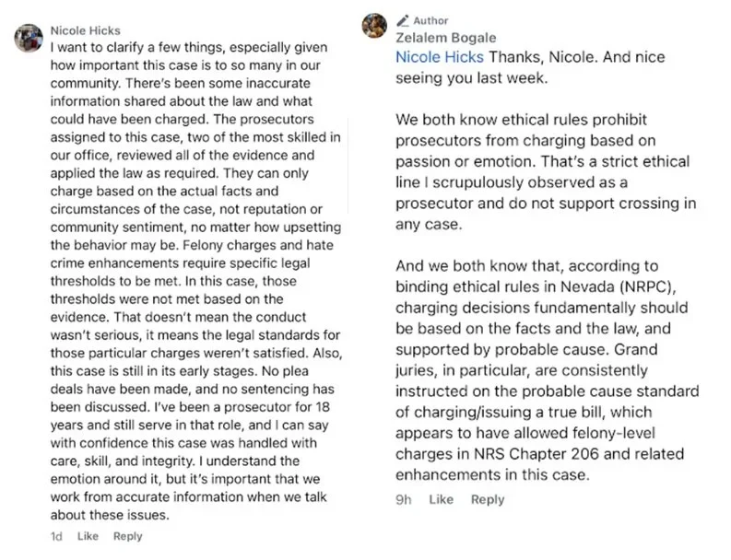Open Nicole Hicks commenter name on left
The width and height of the screenshot is (731, 560).
tap(86, 30)
